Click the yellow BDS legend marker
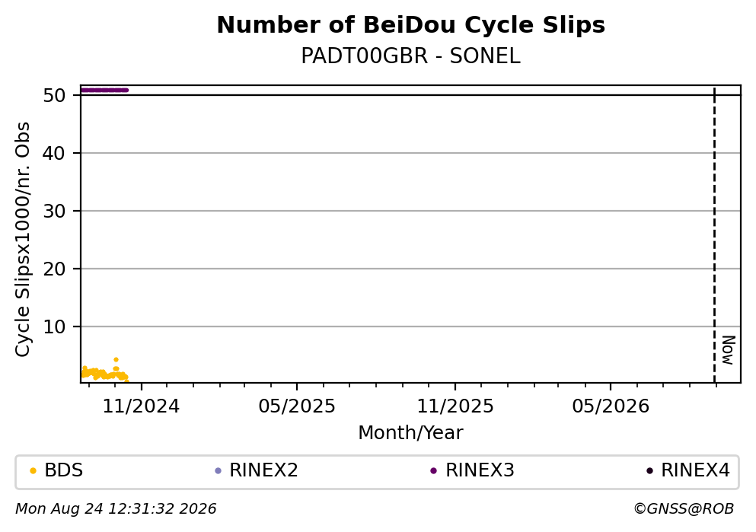The height and width of the screenshot is (532, 756). 33,471
